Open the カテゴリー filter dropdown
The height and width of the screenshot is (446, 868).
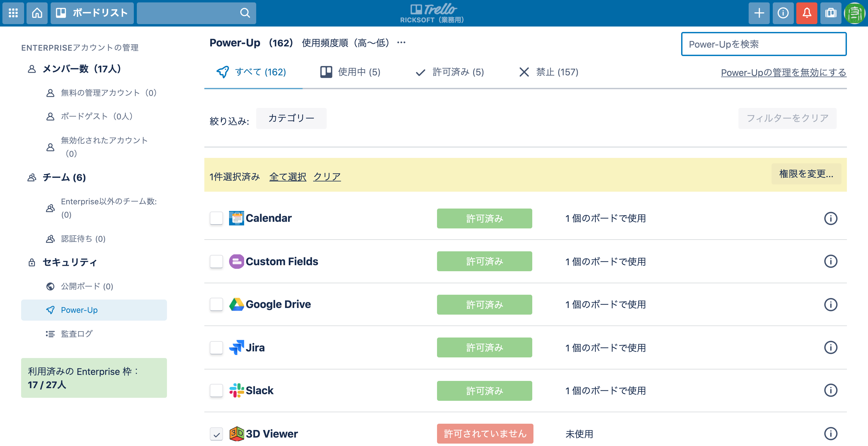coord(291,118)
